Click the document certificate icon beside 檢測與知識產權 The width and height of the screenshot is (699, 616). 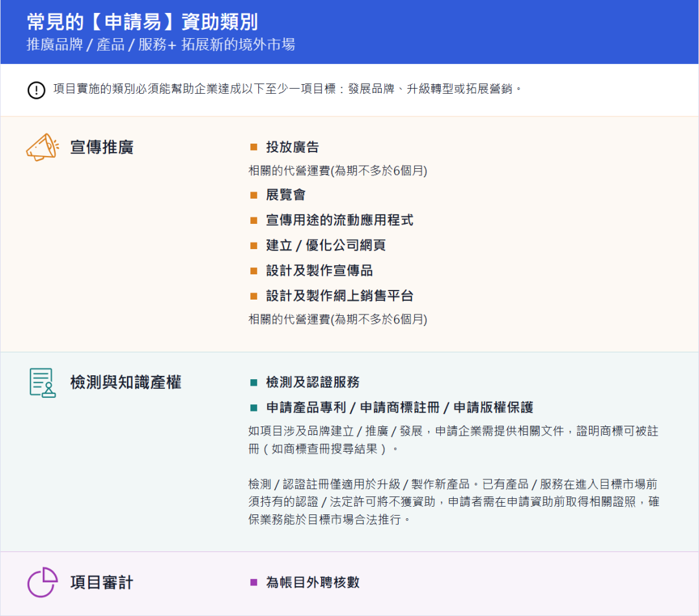click(x=42, y=382)
